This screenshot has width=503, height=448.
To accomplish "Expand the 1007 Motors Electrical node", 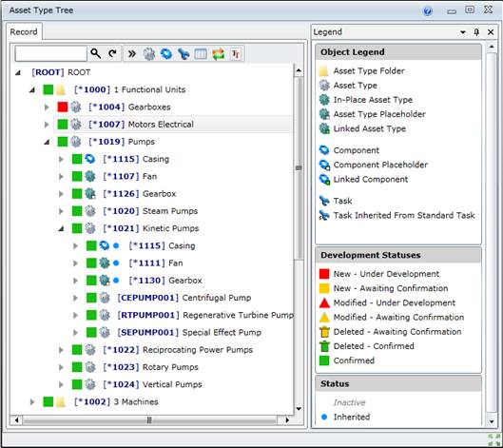I will point(47,125).
